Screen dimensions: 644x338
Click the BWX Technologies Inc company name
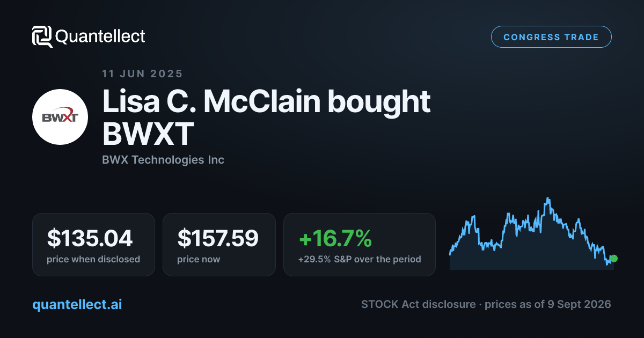(163, 160)
